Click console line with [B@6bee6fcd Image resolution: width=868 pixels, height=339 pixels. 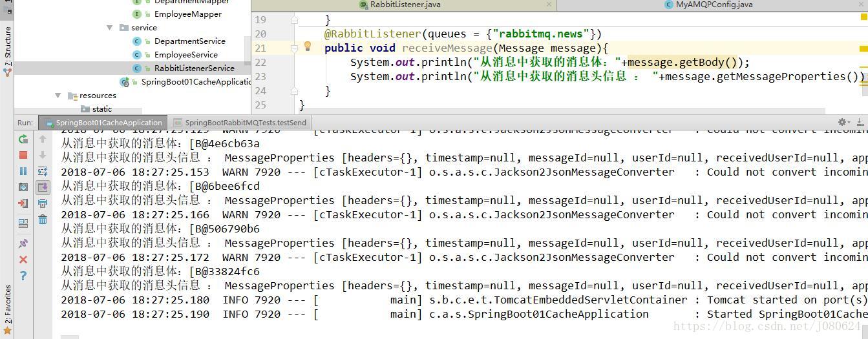(160, 186)
